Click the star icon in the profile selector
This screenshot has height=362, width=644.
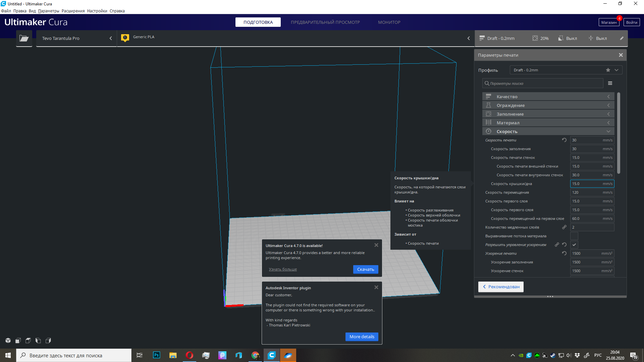(x=608, y=70)
